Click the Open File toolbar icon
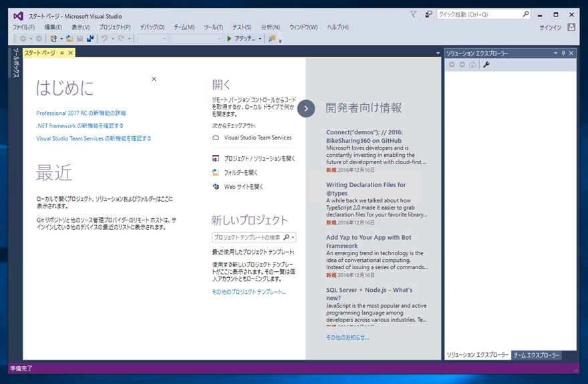Image resolution: width=588 pixels, height=384 pixels. [x=69, y=39]
